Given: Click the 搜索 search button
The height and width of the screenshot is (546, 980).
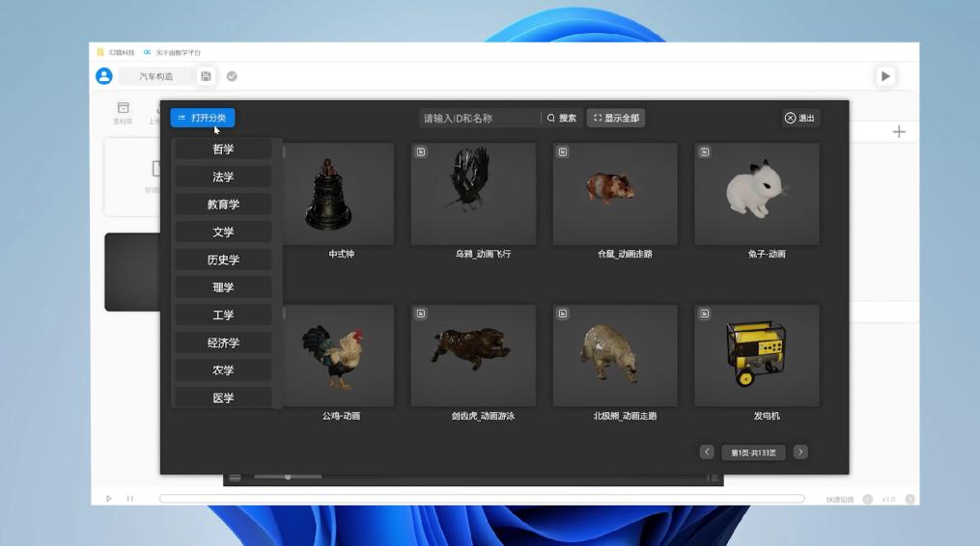Looking at the screenshot, I should tap(562, 118).
